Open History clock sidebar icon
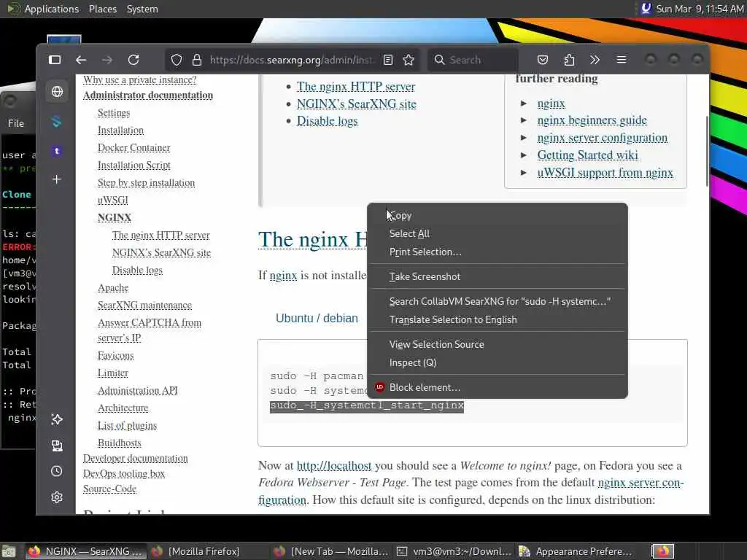Screen dimensions: 747x560 pyautogui.click(x=57, y=472)
